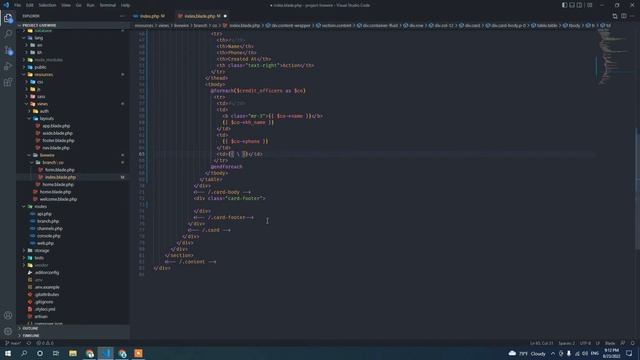This screenshot has width=640, height=360.
Task: Collapse the views folder
Action: [42, 104]
